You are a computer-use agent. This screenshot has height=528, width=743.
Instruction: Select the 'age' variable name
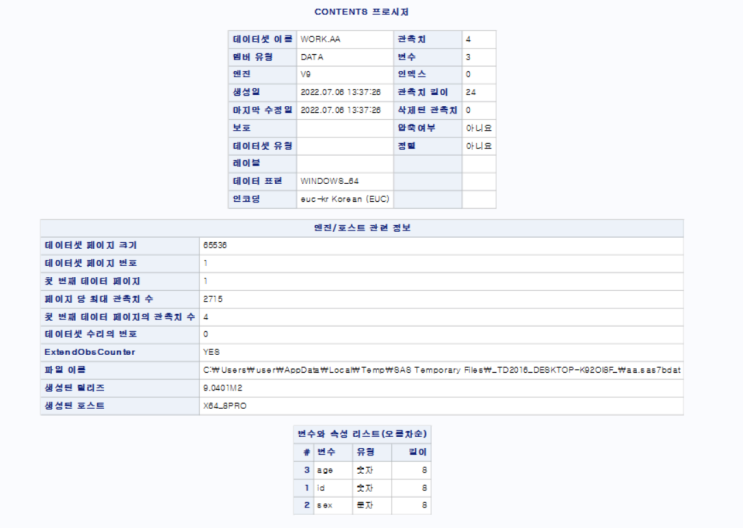tap(325, 470)
